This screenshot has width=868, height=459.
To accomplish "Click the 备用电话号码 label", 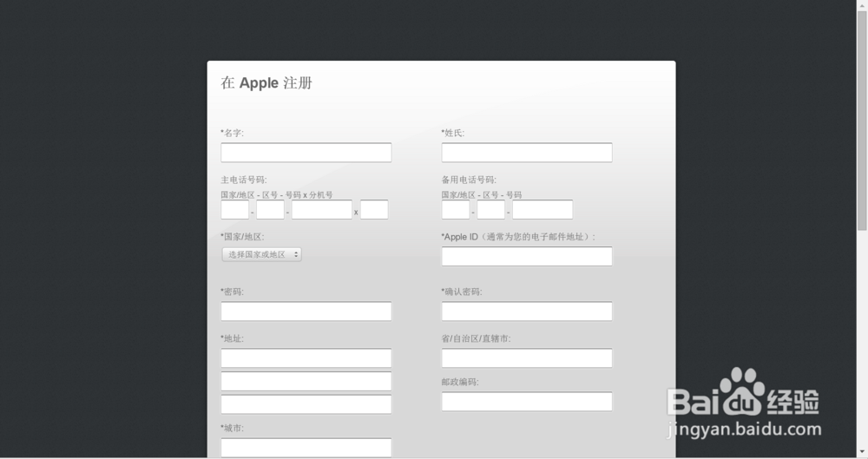I will [x=469, y=180].
